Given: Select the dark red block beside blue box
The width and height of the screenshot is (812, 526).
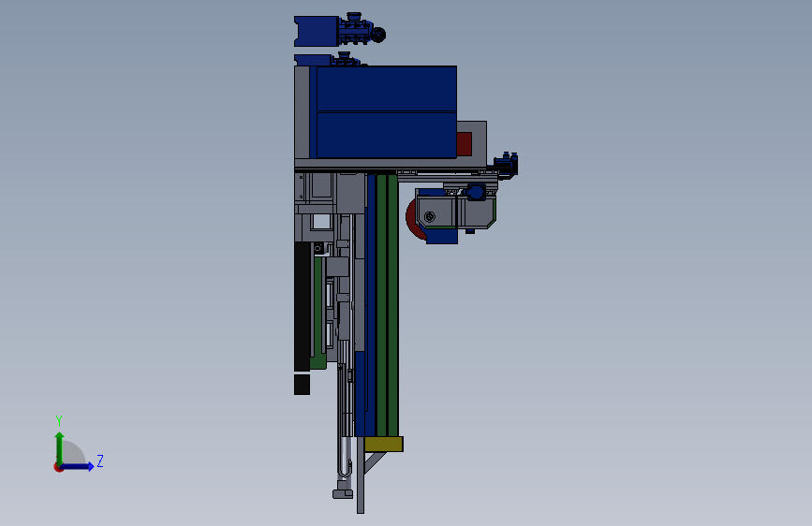Looking at the screenshot, I should coord(464,144).
